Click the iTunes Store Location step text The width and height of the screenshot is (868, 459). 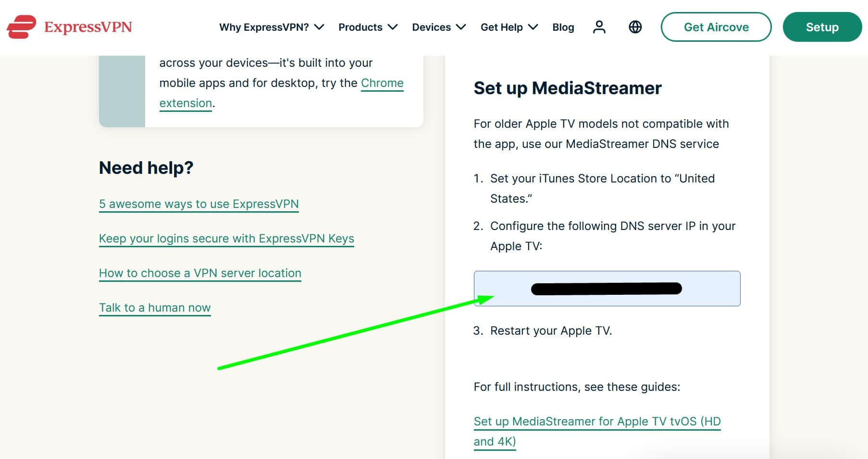point(602,188)
